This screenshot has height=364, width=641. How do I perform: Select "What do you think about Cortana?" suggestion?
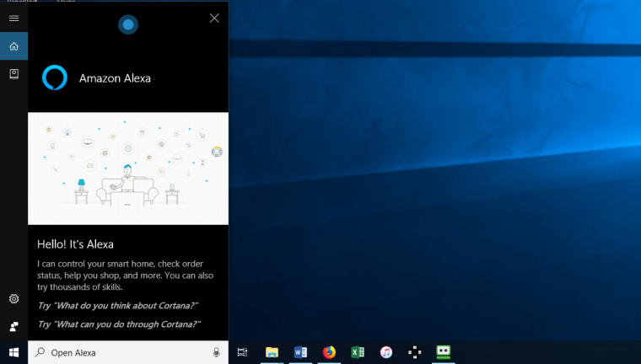click(118, 306)
